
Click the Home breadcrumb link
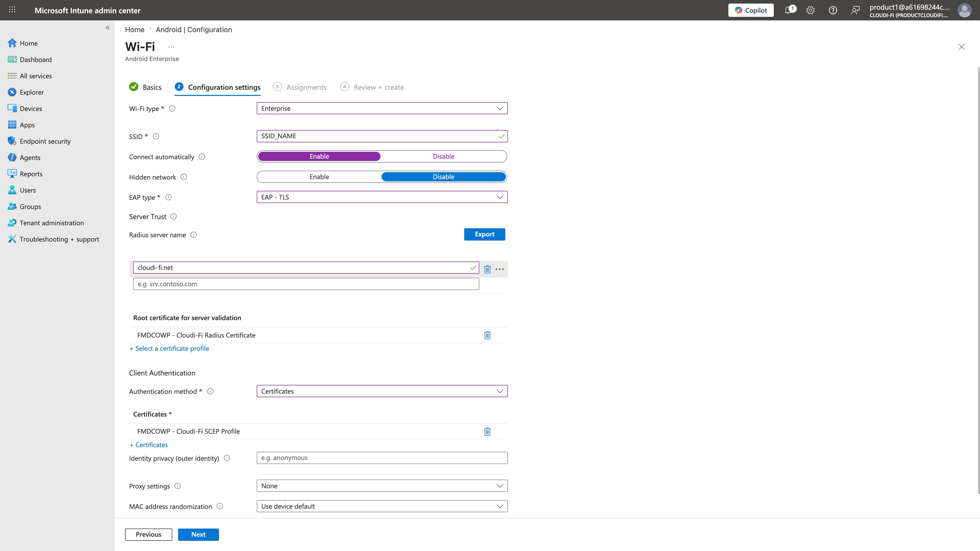click(x=135, y=30)
